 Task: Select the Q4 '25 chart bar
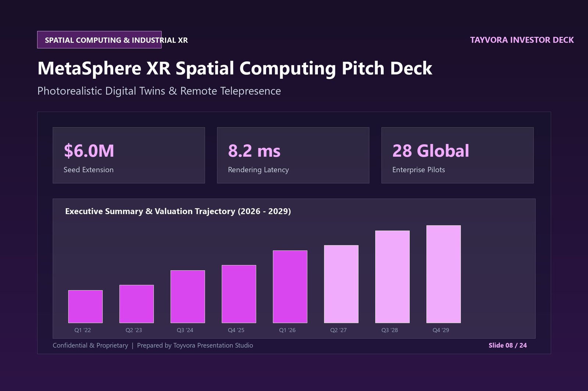[x=239, y=294]
